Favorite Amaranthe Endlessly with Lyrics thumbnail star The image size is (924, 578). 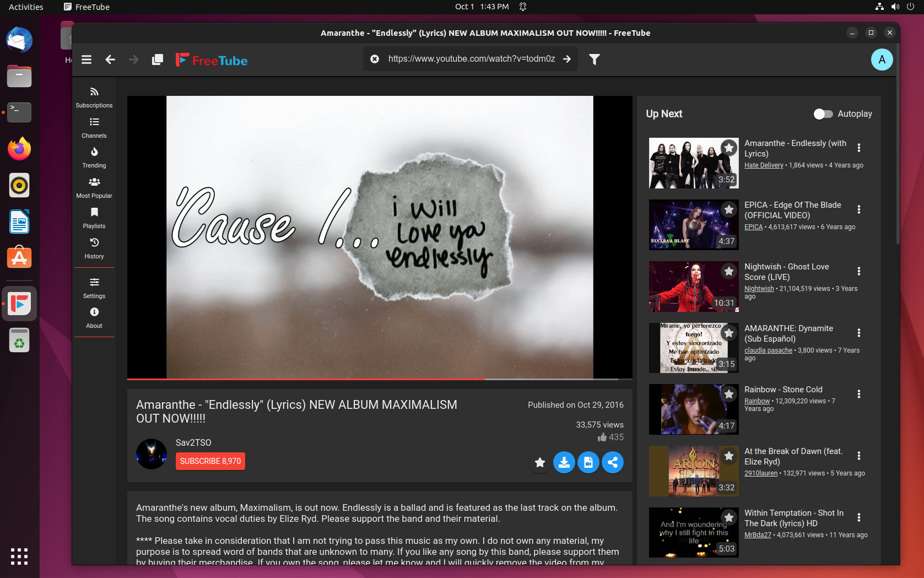[x=729, y=148]
